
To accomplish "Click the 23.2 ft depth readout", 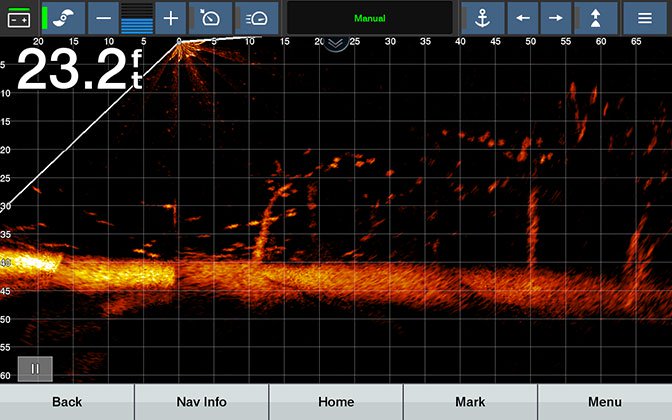I will pyautogui.click(x=79, y=69).
